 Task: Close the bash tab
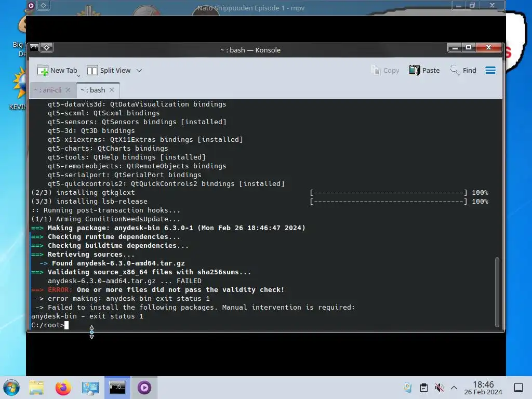[x=112, y=90]
